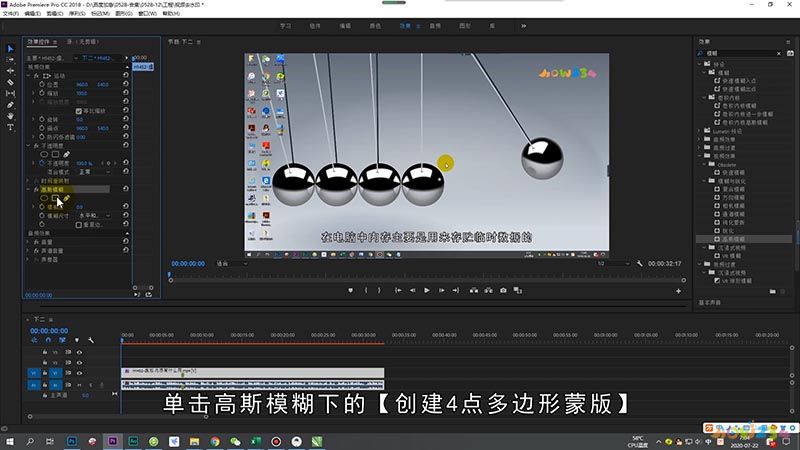The width and height of the screenshot is (800, 450).
Task: Toggle lock on V1 track
Action: click(x=45, y=373)
